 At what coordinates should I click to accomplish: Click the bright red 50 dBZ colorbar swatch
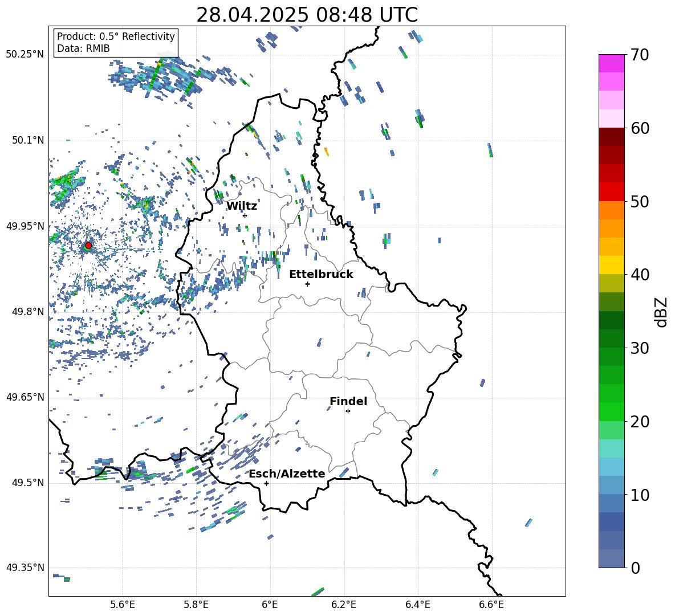[x=612, y=192]
